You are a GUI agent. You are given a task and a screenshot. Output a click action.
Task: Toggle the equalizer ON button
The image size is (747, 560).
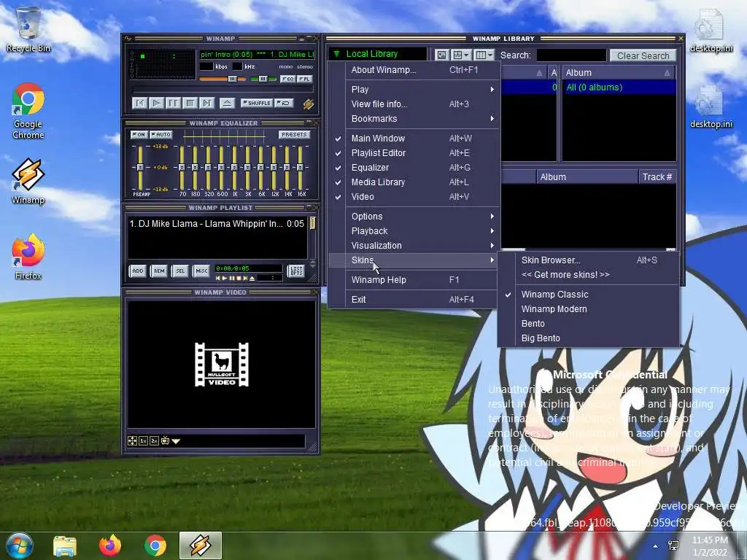click(139, 135)
